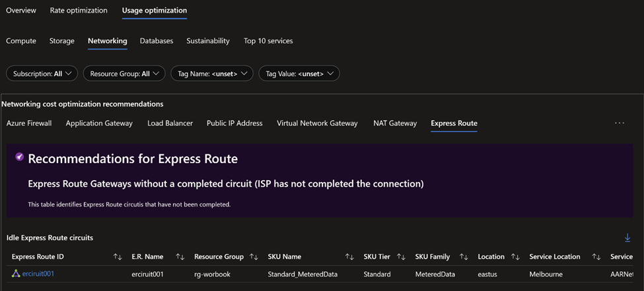
Task: Open the Tag Value filter dropdown
Action: [299, 73]
